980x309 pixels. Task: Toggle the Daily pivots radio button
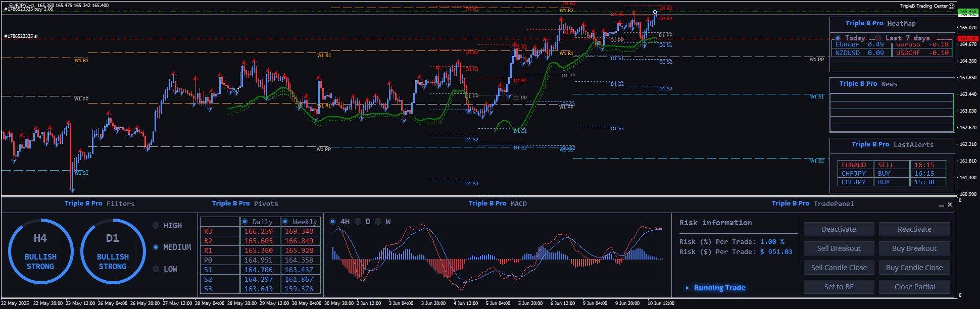245,222
